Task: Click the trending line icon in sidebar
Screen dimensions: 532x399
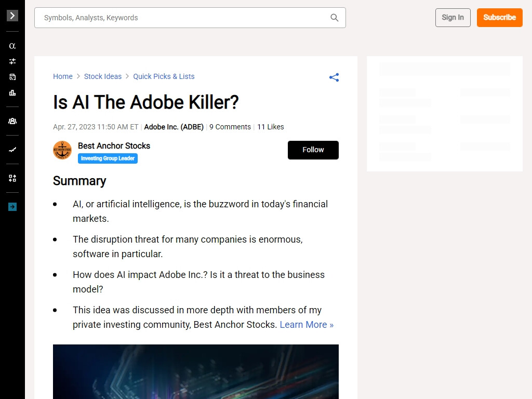Action: (12, 150)
